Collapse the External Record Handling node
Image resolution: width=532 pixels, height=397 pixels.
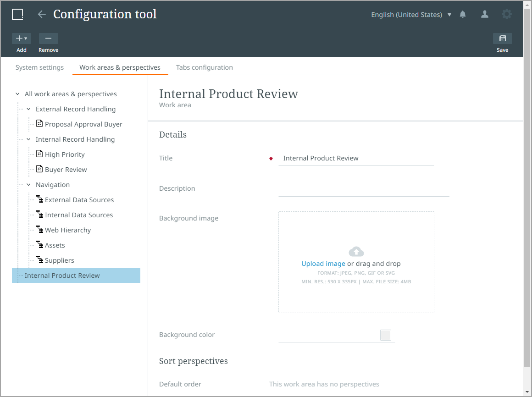pos(28,109)
